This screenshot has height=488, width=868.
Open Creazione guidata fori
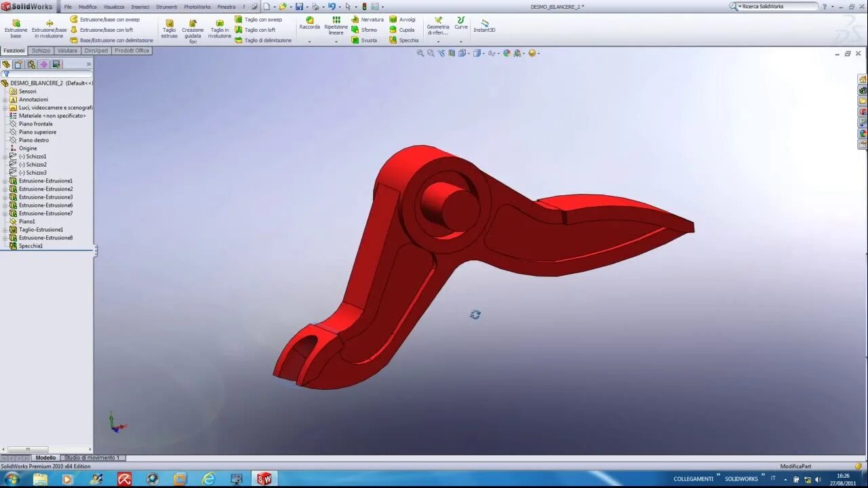(x=193, y=31)
